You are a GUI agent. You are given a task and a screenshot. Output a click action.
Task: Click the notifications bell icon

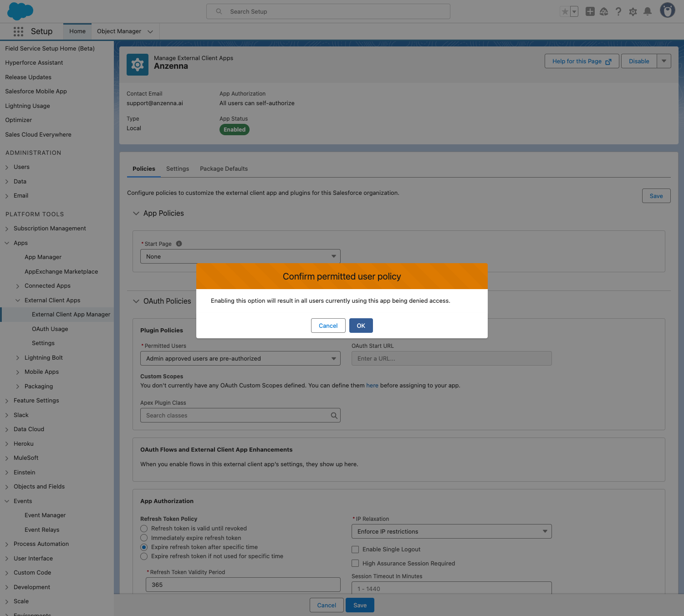click(647, 11)
